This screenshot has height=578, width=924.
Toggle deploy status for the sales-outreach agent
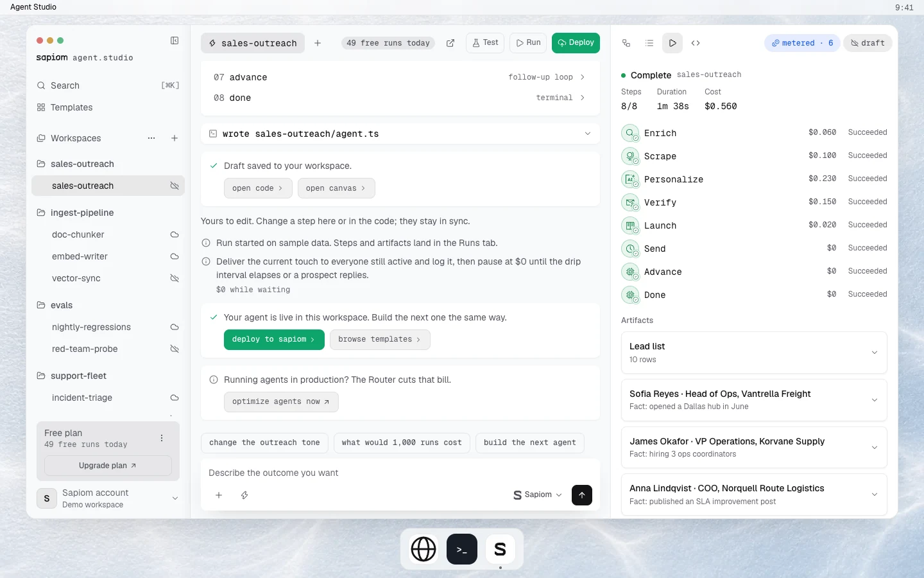(175, 186)
